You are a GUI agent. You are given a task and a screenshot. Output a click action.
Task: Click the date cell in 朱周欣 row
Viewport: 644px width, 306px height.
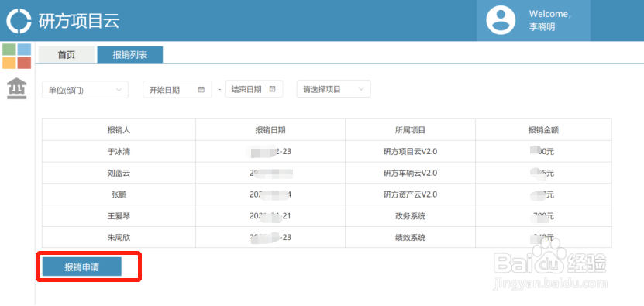pos(270,237)
